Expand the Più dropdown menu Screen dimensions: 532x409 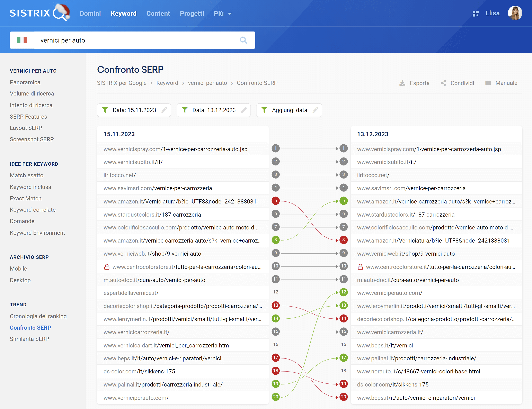(223, 14)
